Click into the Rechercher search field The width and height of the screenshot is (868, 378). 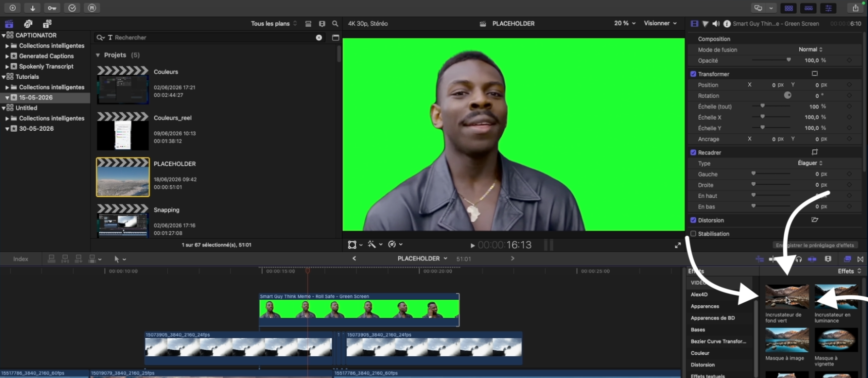[x=210, y=37]
